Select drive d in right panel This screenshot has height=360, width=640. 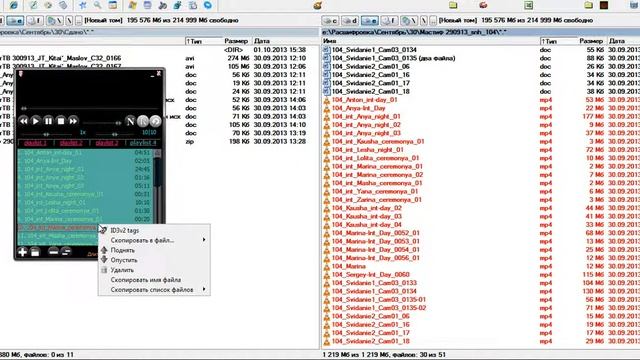tap(350, 20)
